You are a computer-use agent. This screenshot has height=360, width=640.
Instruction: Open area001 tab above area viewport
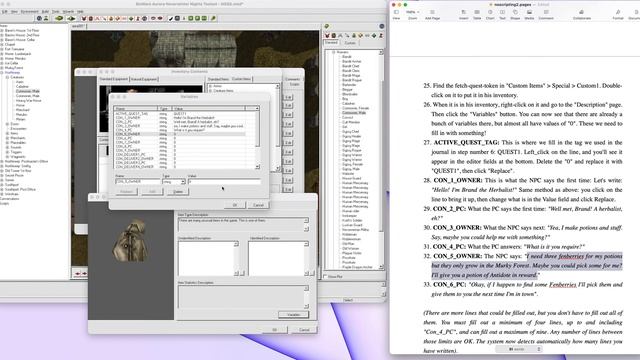click(x=78, y=26)
